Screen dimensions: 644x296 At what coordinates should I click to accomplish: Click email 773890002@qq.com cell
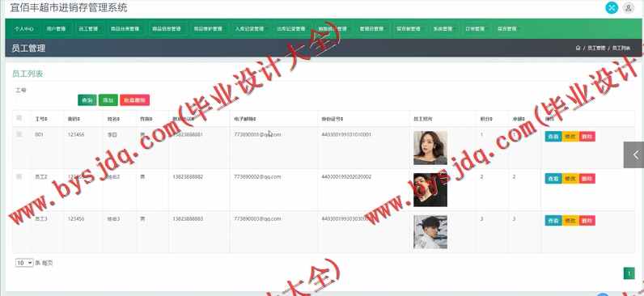coord(257,176)
